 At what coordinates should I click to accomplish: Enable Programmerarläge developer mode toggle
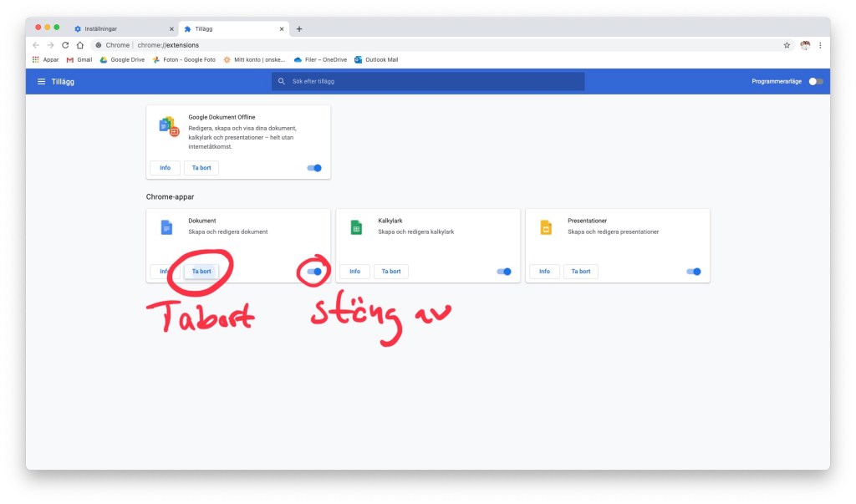pyautogui.click(x=816, y=82)
